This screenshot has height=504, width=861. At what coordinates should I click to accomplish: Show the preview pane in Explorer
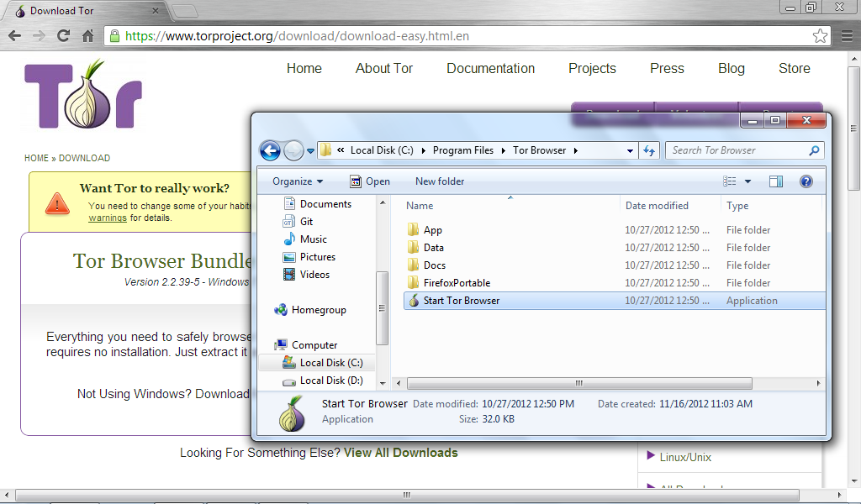pyautogui.click(x=774, y=181)
